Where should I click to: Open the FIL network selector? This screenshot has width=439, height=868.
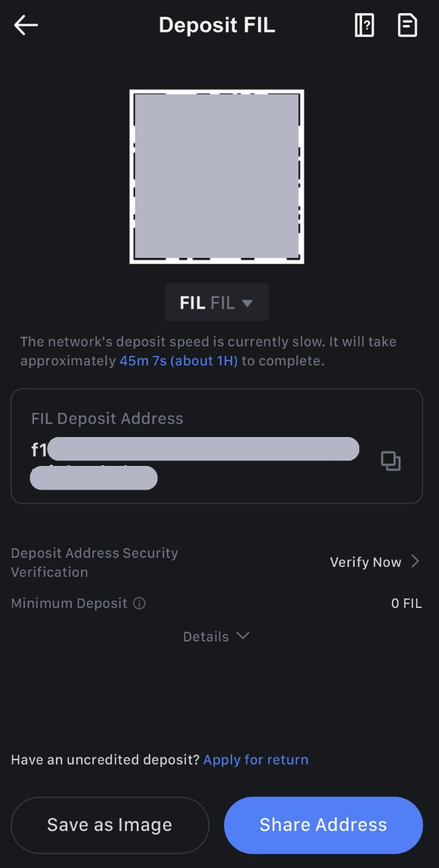click(x=216, y=302)
